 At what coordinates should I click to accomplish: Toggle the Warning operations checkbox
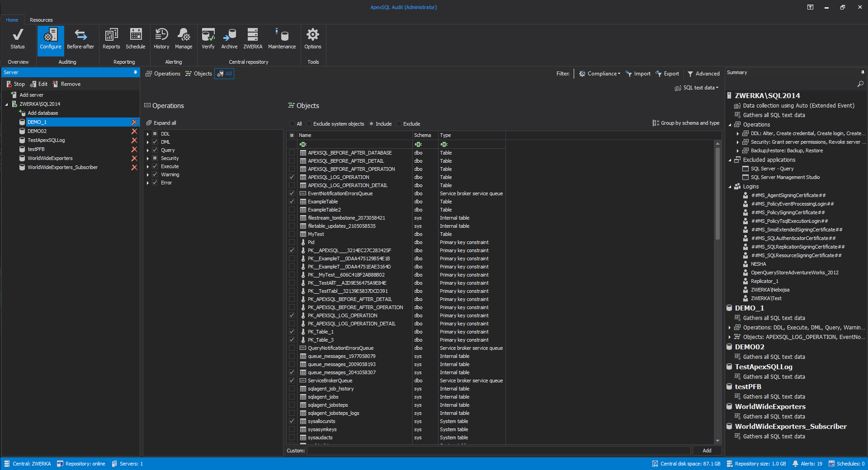(x=155, y=174)
